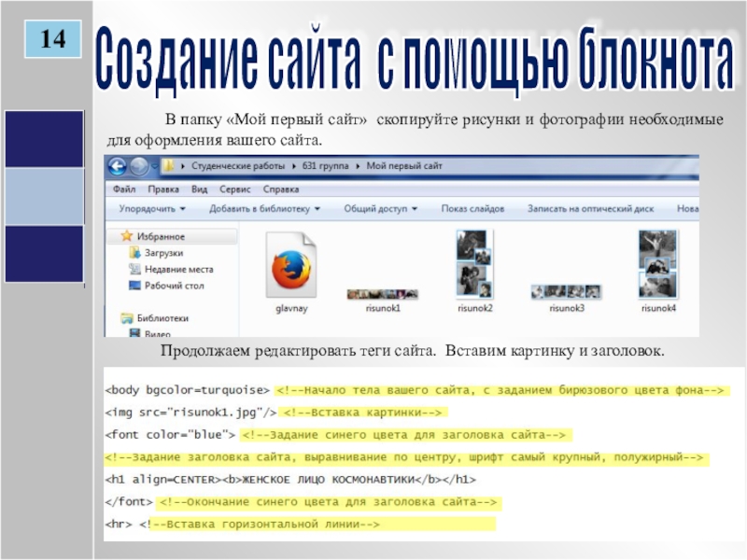Click Записать на оптический диск

[590, 208]
